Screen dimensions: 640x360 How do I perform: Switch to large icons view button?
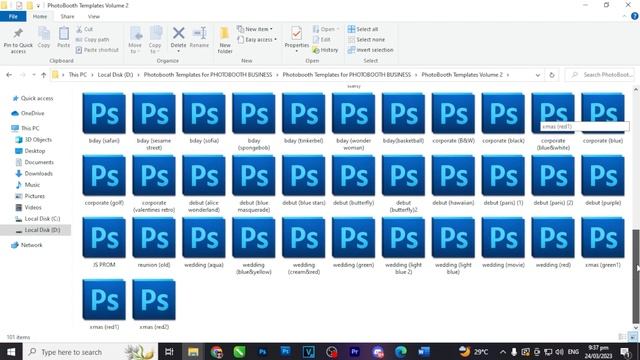[632, 337]
